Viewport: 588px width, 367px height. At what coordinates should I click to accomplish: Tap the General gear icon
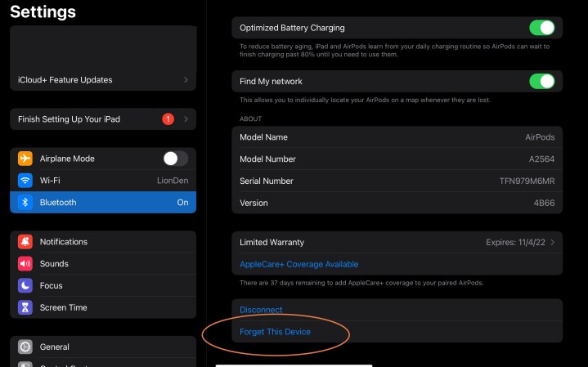25,347
